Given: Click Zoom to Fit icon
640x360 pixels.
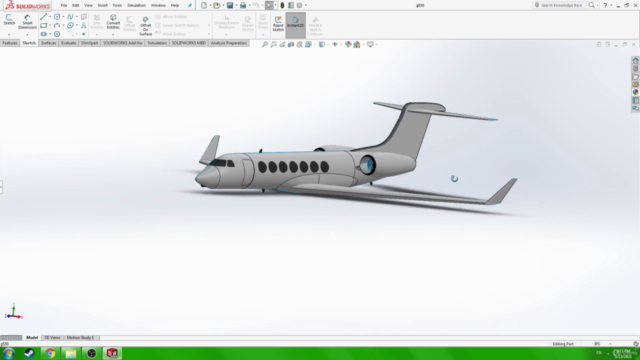Looking at the screenshot, I should point(265,44).
